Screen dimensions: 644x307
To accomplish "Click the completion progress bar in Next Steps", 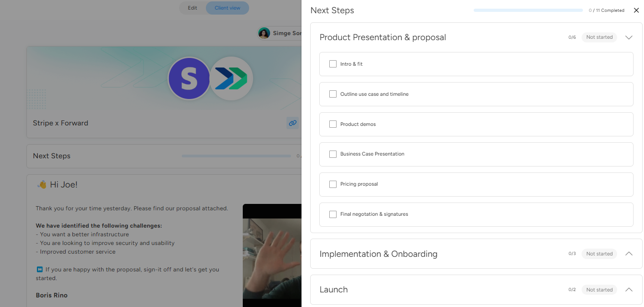I will tap(528, 10).
